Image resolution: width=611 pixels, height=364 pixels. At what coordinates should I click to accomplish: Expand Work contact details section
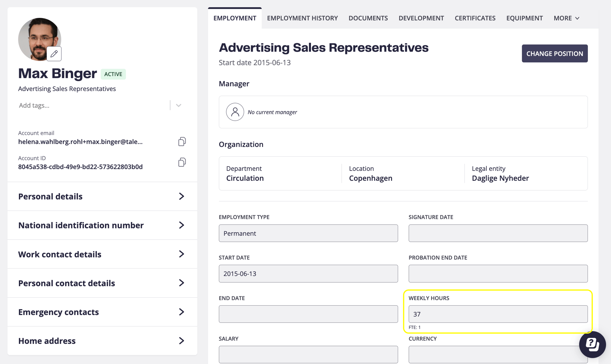tap(102, 254)
